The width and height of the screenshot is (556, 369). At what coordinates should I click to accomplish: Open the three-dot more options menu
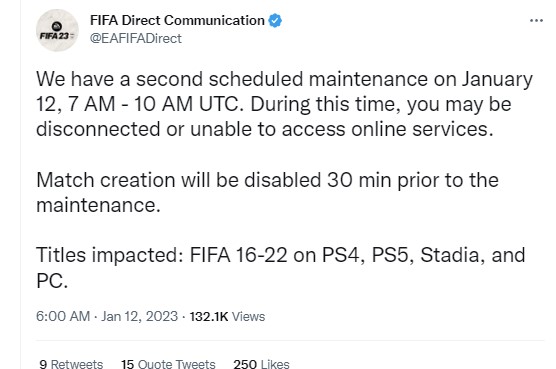coord(536,21)
